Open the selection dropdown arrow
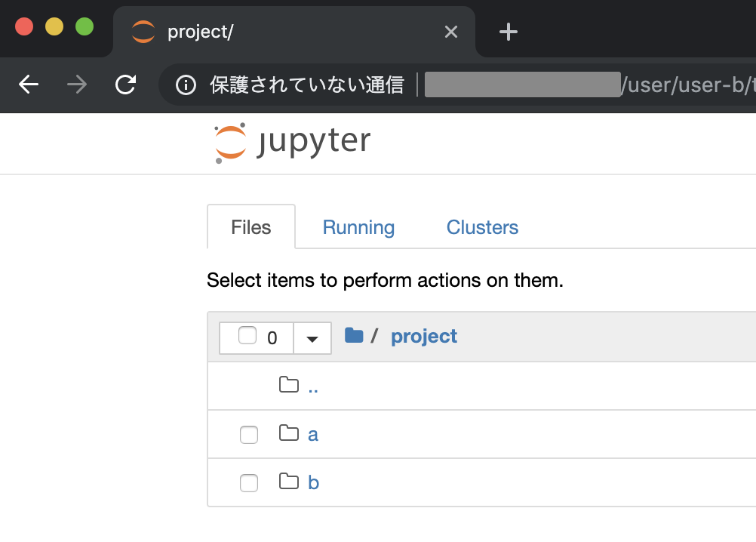 tap(312, 338)
